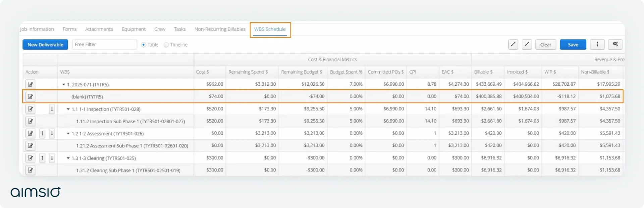644x208 pixels.
Task: Collapse the 1.2 1-2 Assessment node
Action: pos(68,134)
